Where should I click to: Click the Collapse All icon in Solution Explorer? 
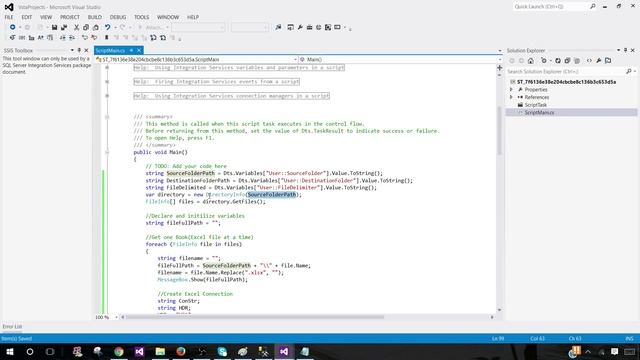(x=567, y=61)
